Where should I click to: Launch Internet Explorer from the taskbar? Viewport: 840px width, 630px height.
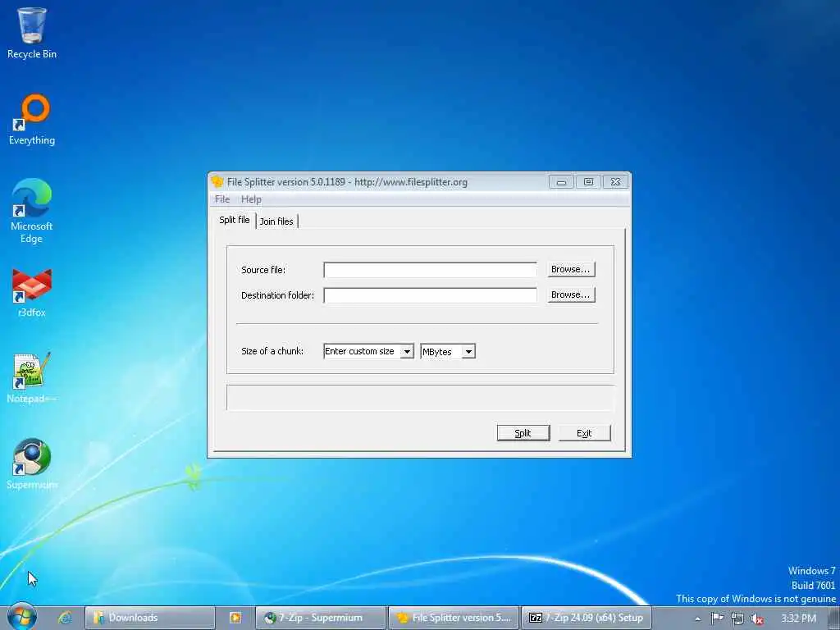click(66, 618)
